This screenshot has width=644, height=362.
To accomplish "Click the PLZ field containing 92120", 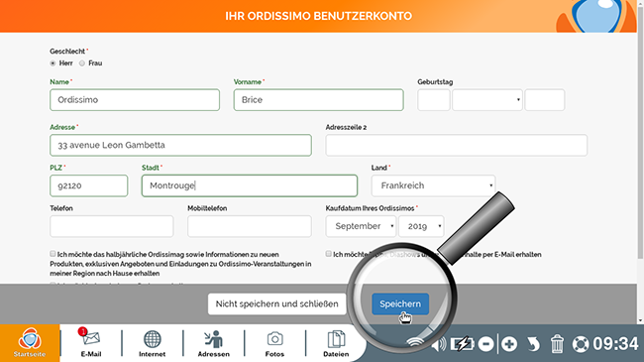I will (89, 185).
